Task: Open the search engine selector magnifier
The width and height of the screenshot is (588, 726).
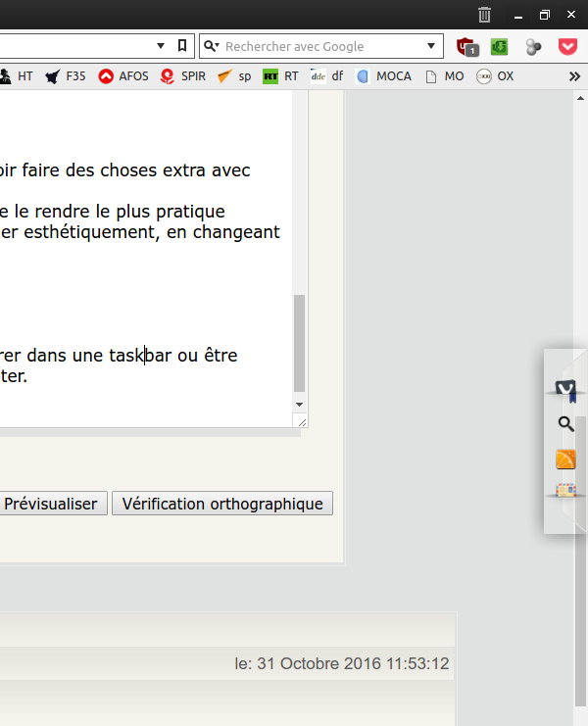Action: tap(212, 46)
